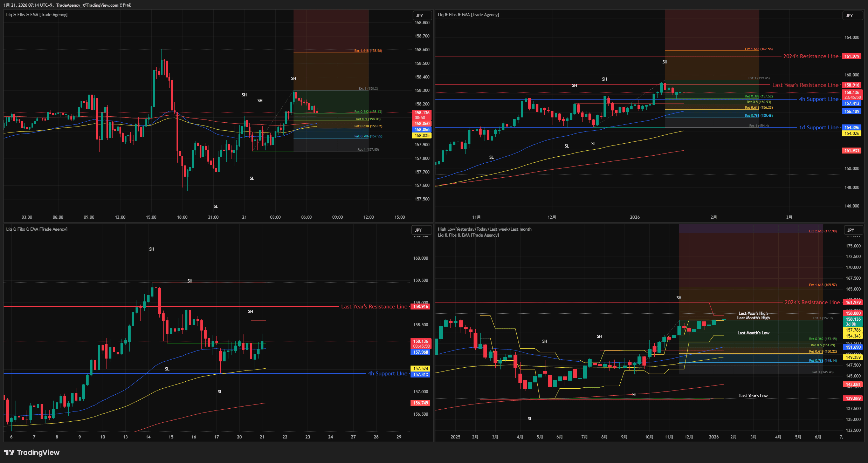Click the yellow 158.035 price tag in top-left chart
Screen dimensions: 868x463
coord(422,136)
